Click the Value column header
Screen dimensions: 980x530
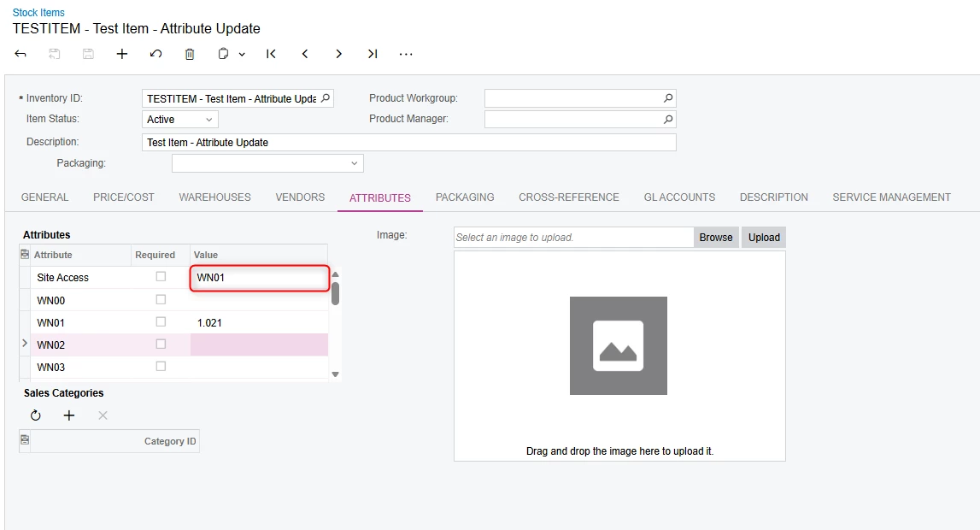pyautogui.click(x=259, y=255)
